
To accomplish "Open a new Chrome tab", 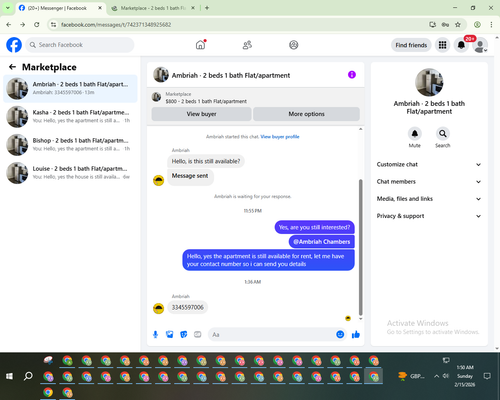I will click(207, 8).
